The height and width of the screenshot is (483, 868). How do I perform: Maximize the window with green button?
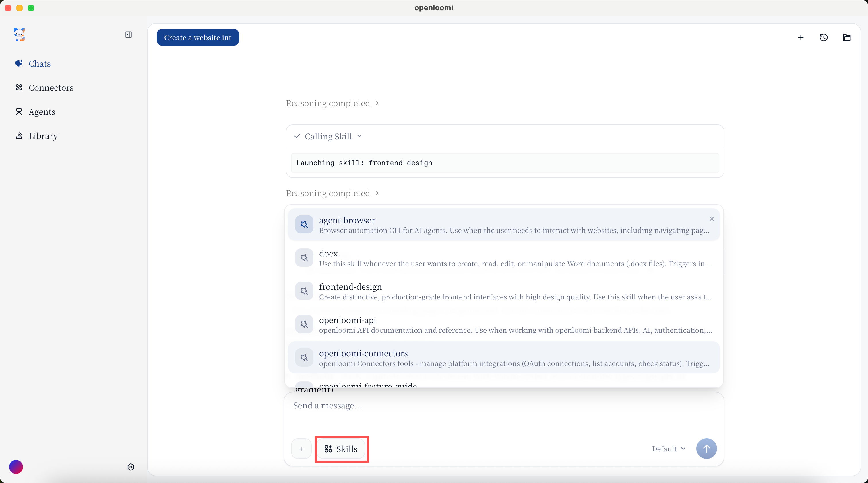[31, 8]
